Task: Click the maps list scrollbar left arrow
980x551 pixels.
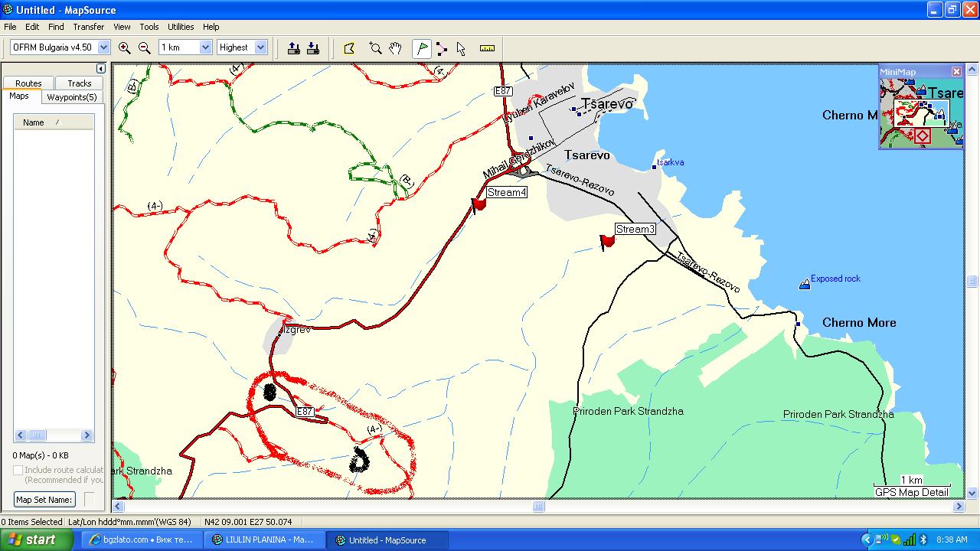Action: tap(21, 435)
